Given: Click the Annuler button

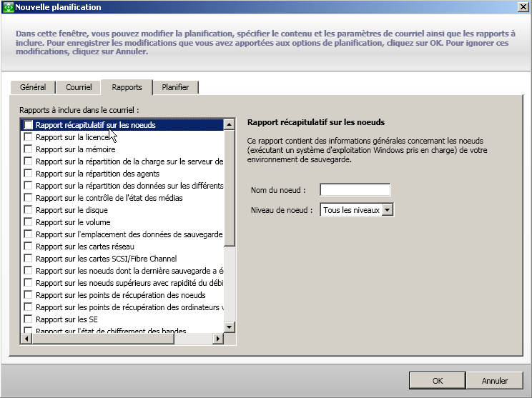Looking at the screenshot, I should pos(495,381).
